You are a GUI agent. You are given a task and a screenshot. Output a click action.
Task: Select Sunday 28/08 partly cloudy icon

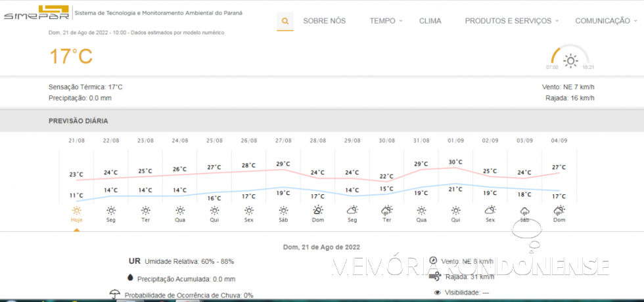coord(318,211)
